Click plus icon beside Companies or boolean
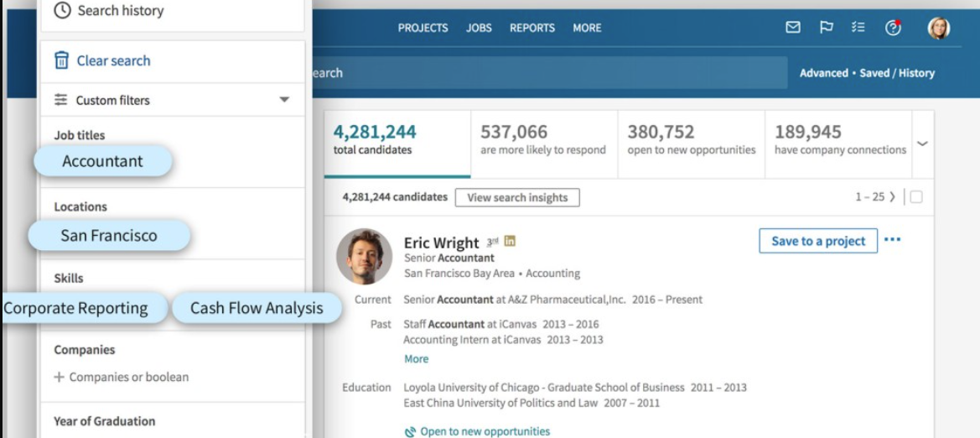Viewport: 980px width, 438px height. [60, 378]
